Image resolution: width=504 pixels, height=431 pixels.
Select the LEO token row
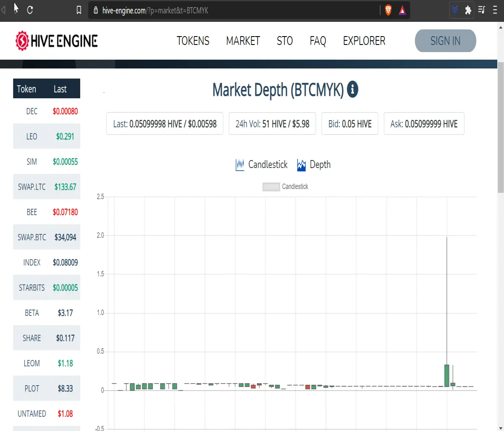pyautogui.click(x=47, y=136)
